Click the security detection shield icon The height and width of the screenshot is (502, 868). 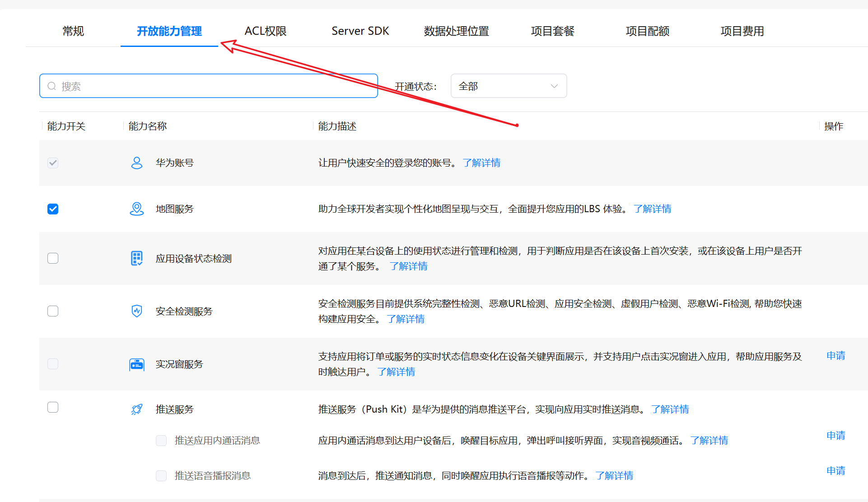coord(136,311)
